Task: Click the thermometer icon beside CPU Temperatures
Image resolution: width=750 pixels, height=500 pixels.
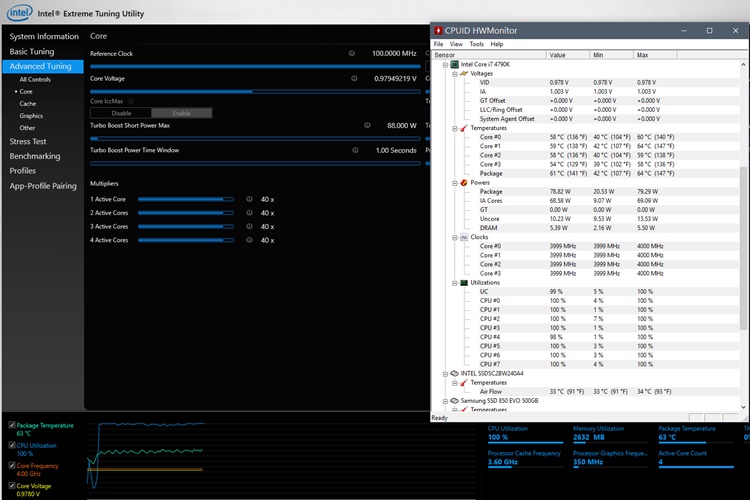Action: point(464,128)
